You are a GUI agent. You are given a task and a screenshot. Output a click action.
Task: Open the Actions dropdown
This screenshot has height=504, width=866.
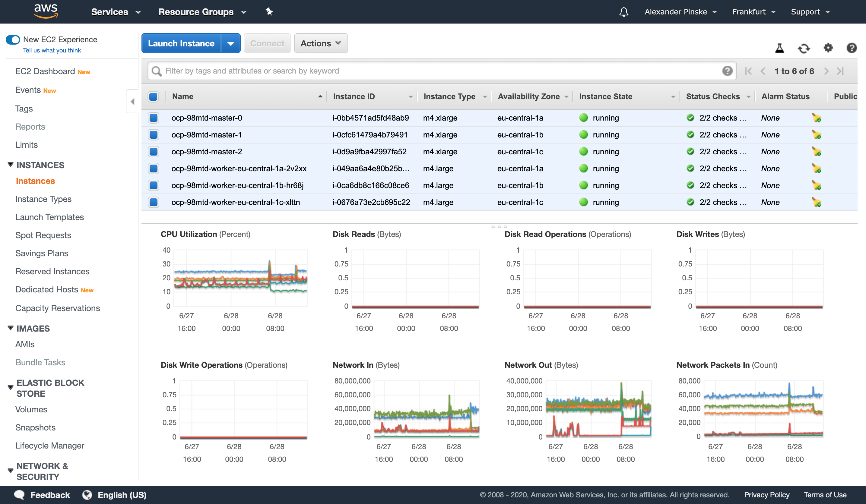pos(321,43)
